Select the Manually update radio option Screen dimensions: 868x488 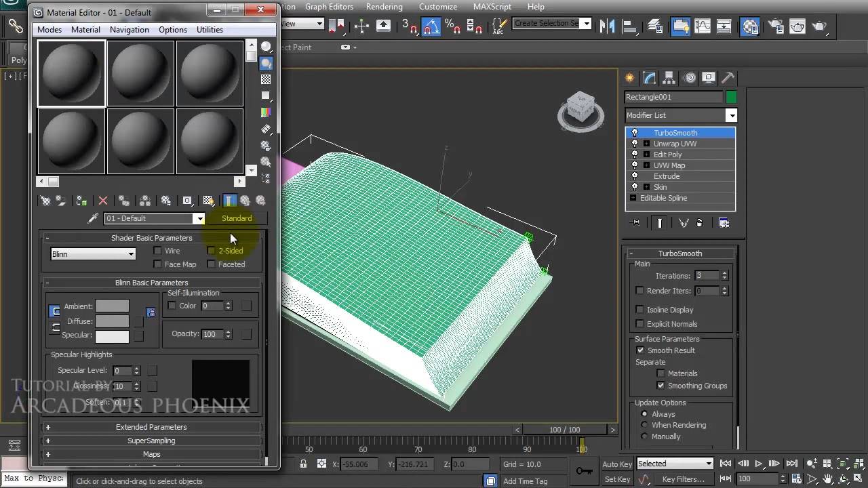[645, 436]
